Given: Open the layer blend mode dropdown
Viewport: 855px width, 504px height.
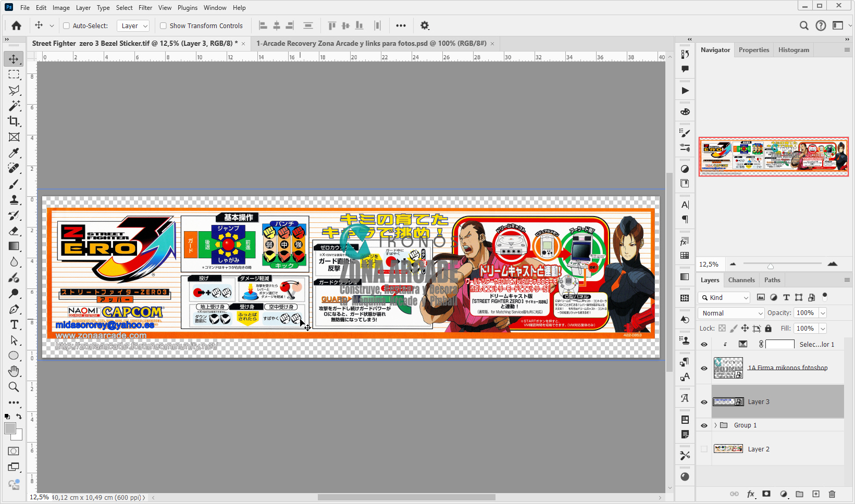Looking at the screenshot, I should [x=730, y=313].
